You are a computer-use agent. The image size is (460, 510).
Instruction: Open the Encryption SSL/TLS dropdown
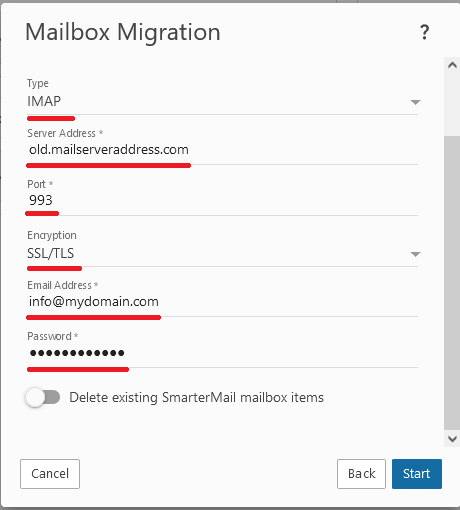(x=222, y=254)
